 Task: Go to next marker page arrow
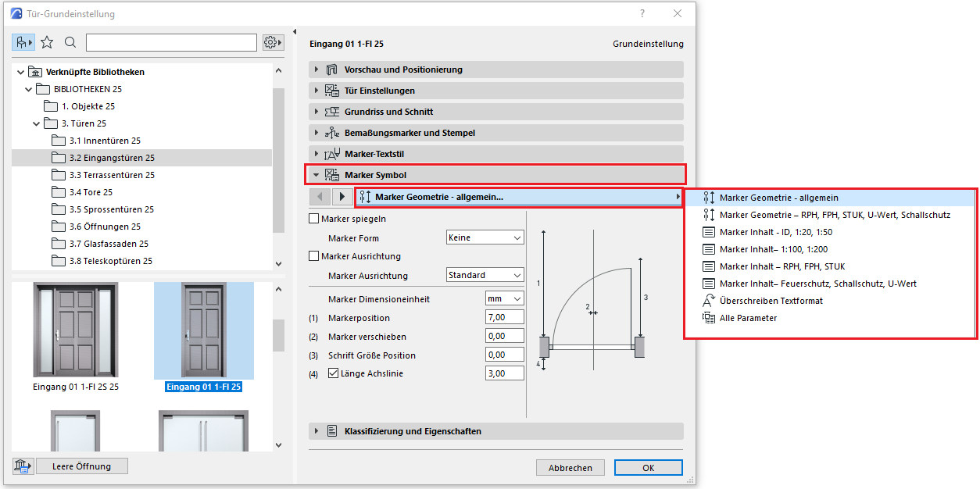(342, 197)
